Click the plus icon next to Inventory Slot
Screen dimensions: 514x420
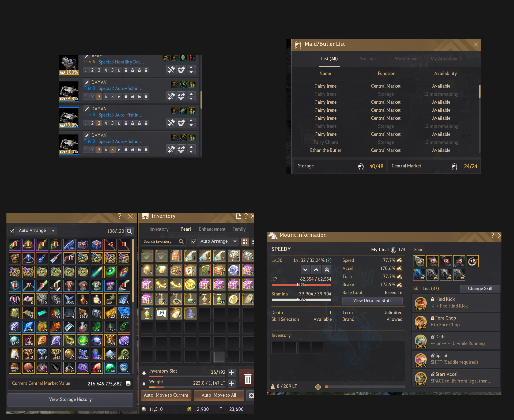(232, 373)
